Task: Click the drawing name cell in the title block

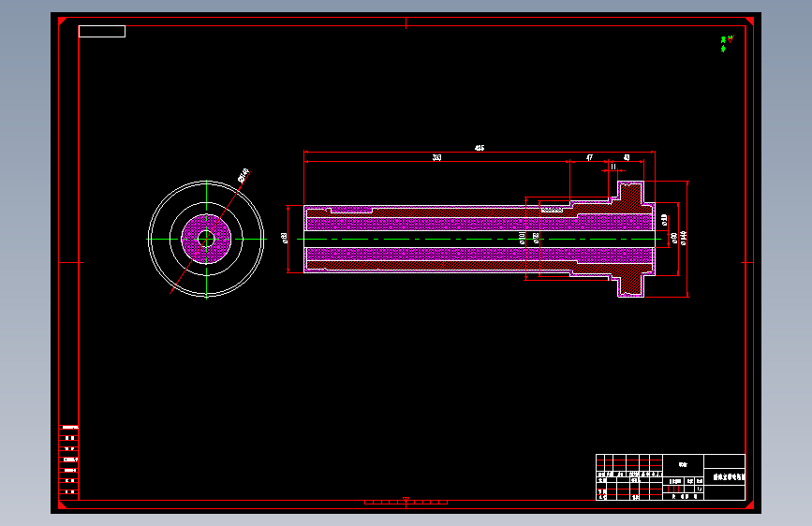Action: (x=725, y=476)
